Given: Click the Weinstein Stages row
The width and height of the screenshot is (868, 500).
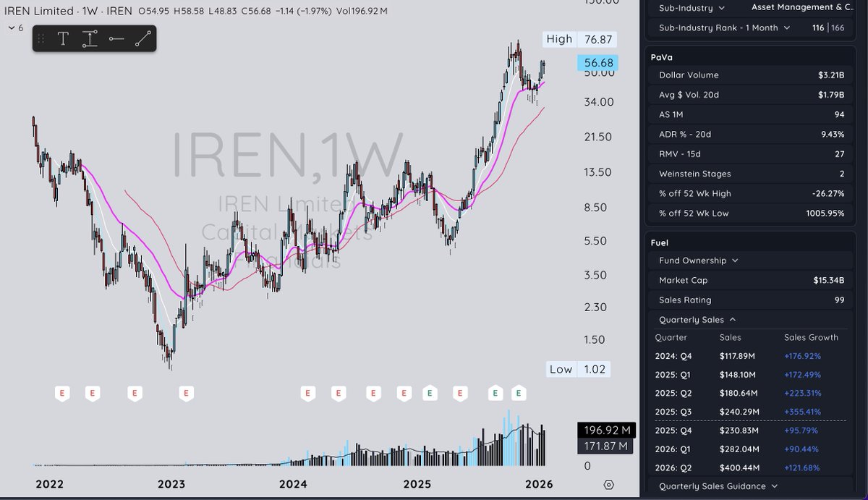Looking at the screenshot, I should pos(752,174).
